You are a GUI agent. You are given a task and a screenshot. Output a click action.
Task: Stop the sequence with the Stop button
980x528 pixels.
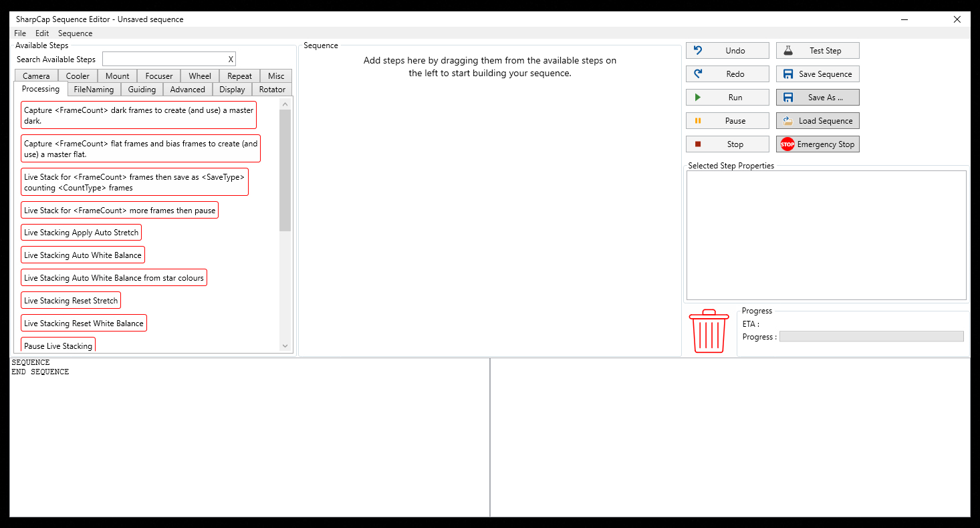point(727,144)
